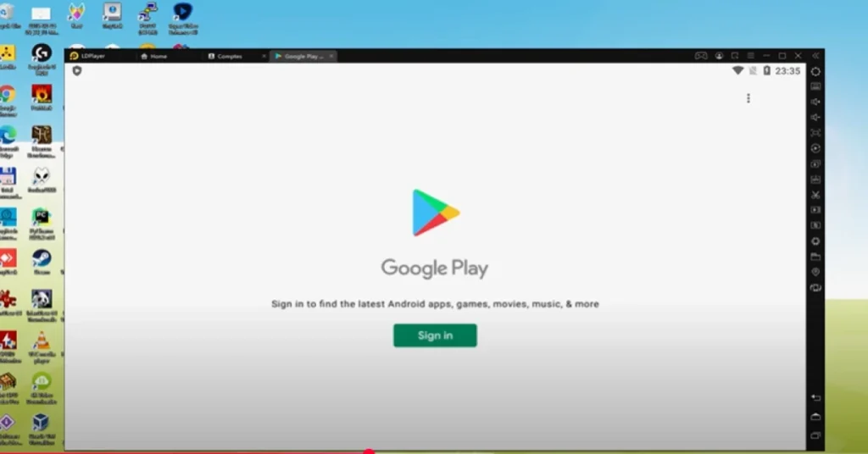This screenshot has height=454, width=868.
Task: Open the shared folder icon in sidebar
Action: tap(815, 257)
